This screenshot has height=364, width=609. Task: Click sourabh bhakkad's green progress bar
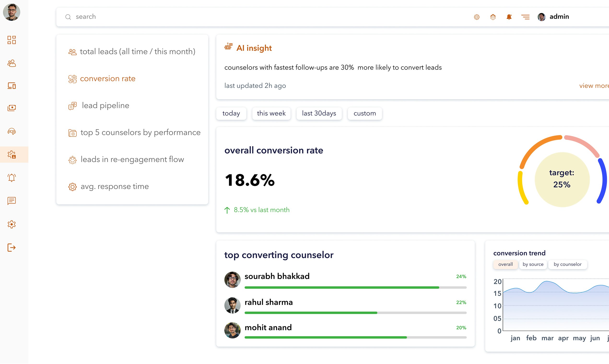(342, 287)
